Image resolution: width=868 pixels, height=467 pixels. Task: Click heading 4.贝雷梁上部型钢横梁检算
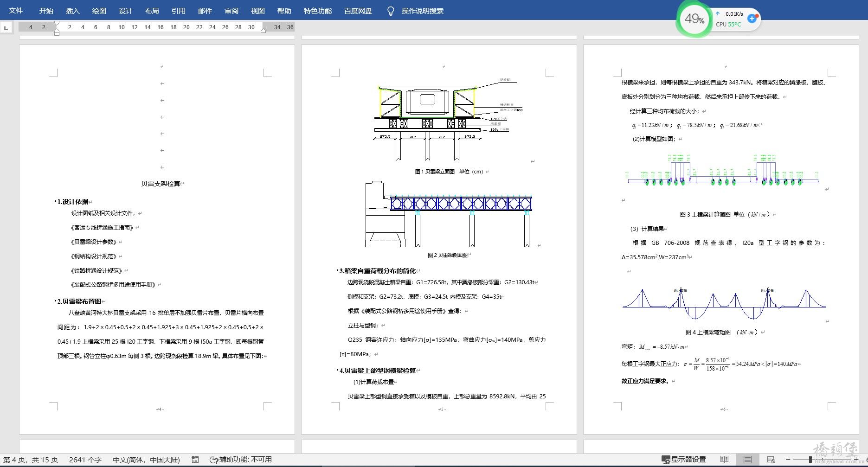click(377, 371)
